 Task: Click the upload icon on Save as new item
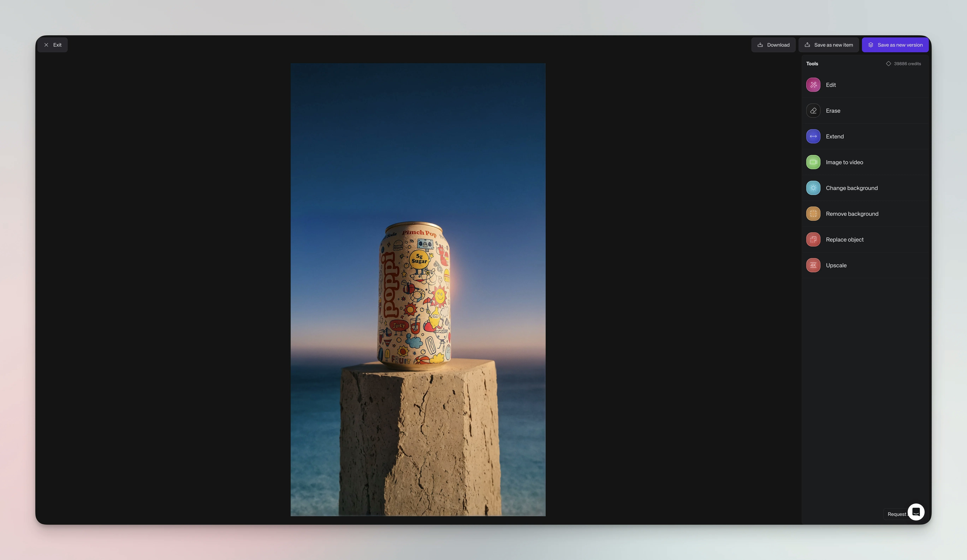tap(808, 44)
